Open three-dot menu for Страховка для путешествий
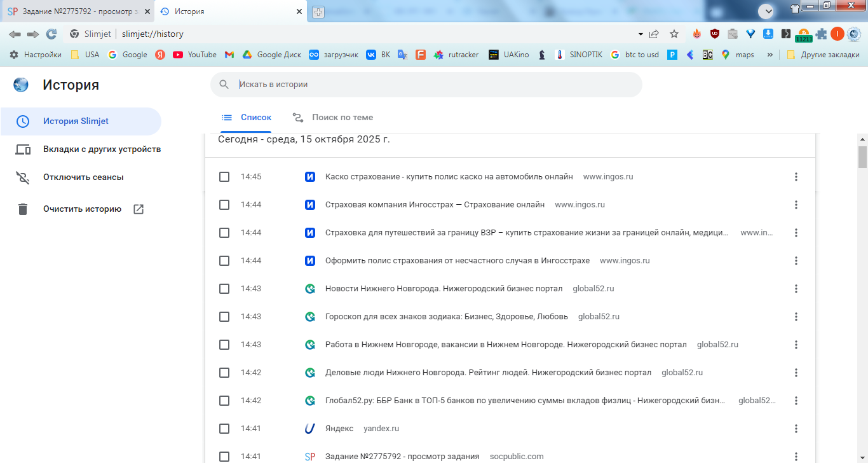The image size is (868, 463). point(796,233)
